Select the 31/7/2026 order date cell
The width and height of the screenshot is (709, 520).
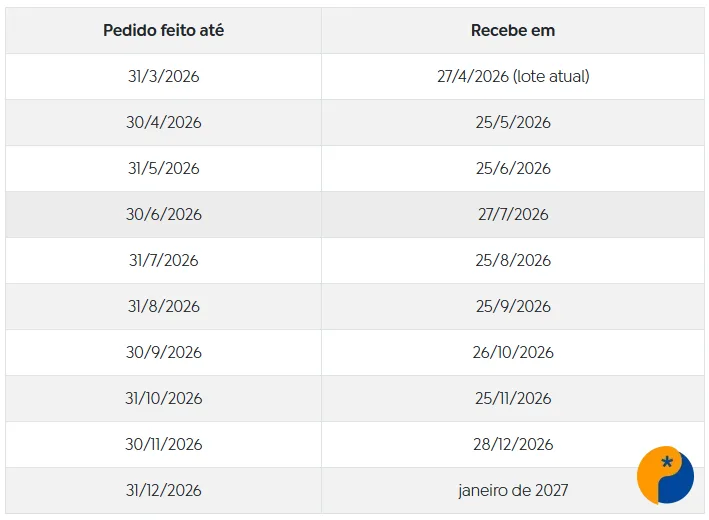(x=163, y=260)
